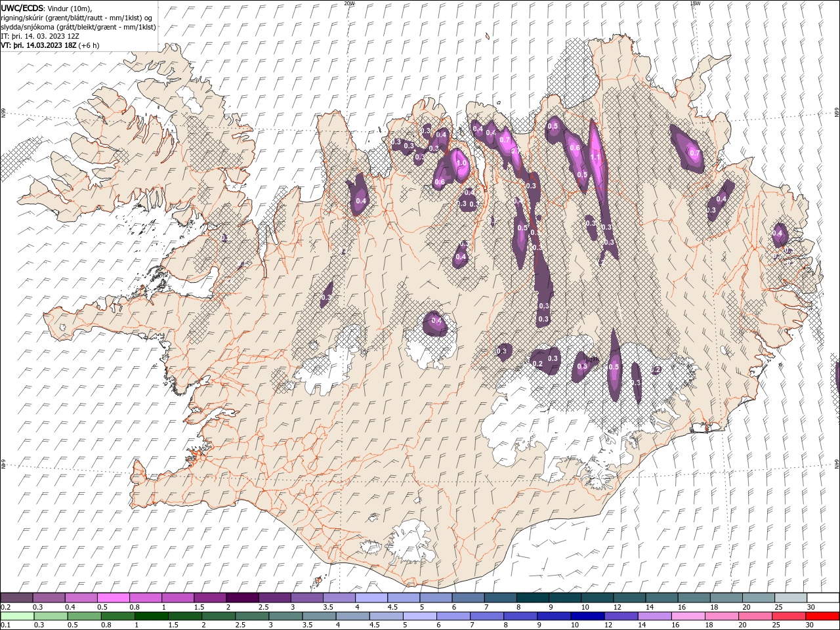Image resolution: width=840 pixels, height=630 pixels.
Task: Click the 3.5 label on the top scale
Action: coord(327,607)
